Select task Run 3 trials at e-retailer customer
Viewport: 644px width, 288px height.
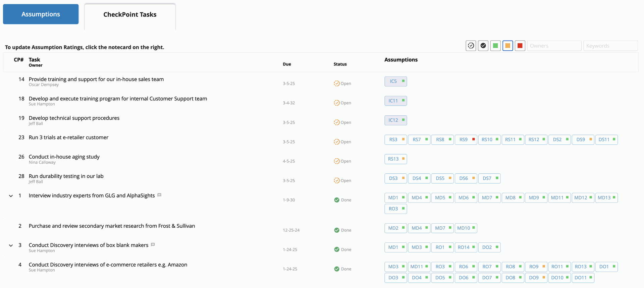(69, 137)
